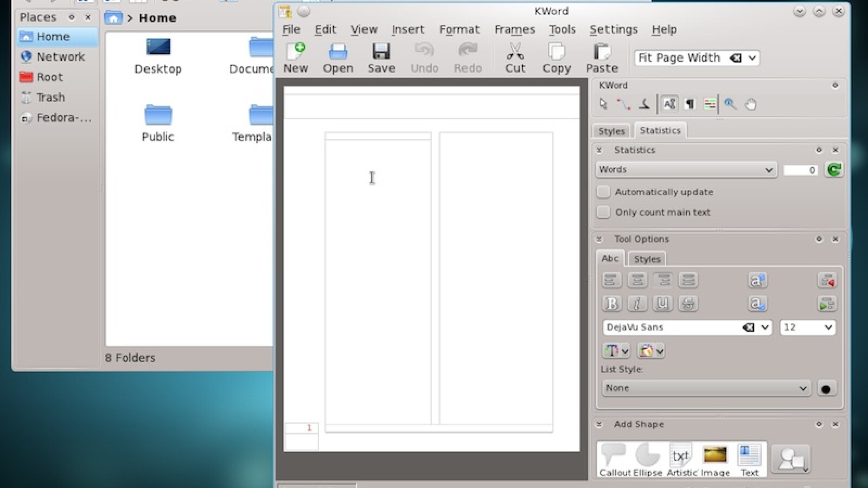This screenshot has width=868, height=488.
Task: Toggle italic text formatting
Action: click(637, 304)
